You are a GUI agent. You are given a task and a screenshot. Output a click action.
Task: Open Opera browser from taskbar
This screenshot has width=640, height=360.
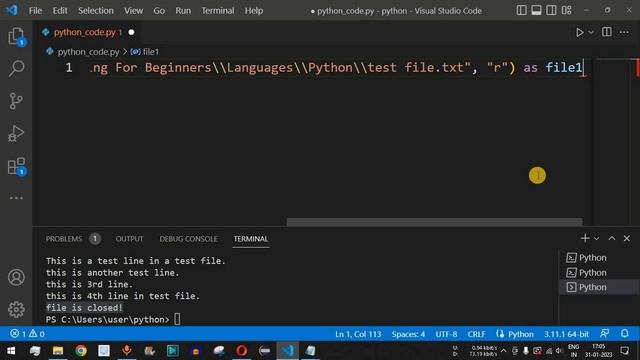[x=241, y=351]
